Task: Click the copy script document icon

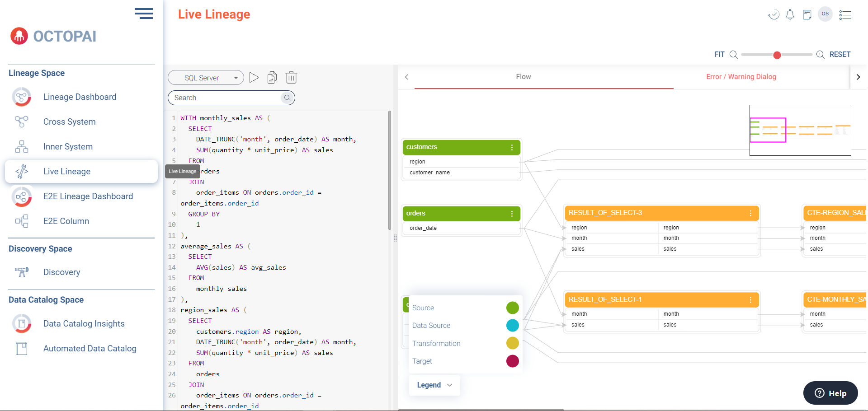Action: coord(272,78)
